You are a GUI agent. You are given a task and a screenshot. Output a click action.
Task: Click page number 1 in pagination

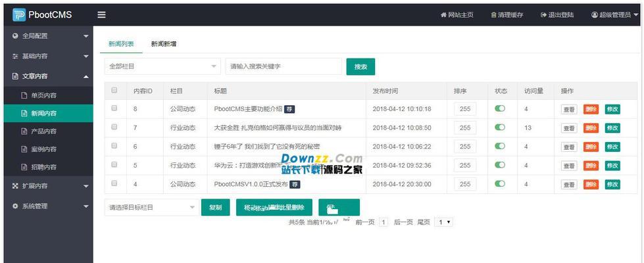tap(384, 222)
